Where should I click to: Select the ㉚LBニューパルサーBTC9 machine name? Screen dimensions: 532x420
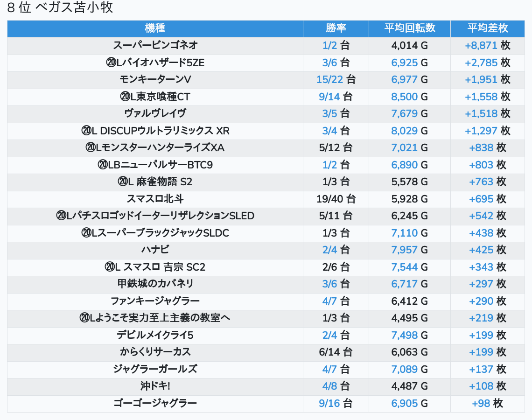pos(155,165)
